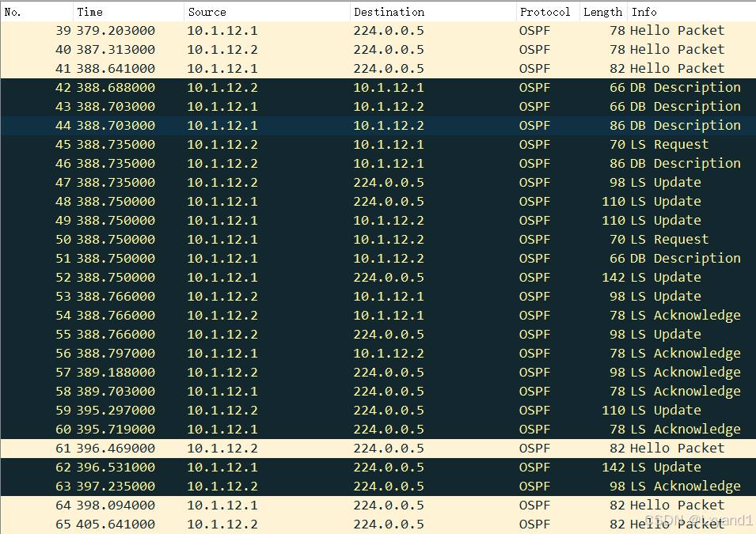Click the Length column header
The width and height of the screenshot is (756, 534).
click(x=602, y=12)
